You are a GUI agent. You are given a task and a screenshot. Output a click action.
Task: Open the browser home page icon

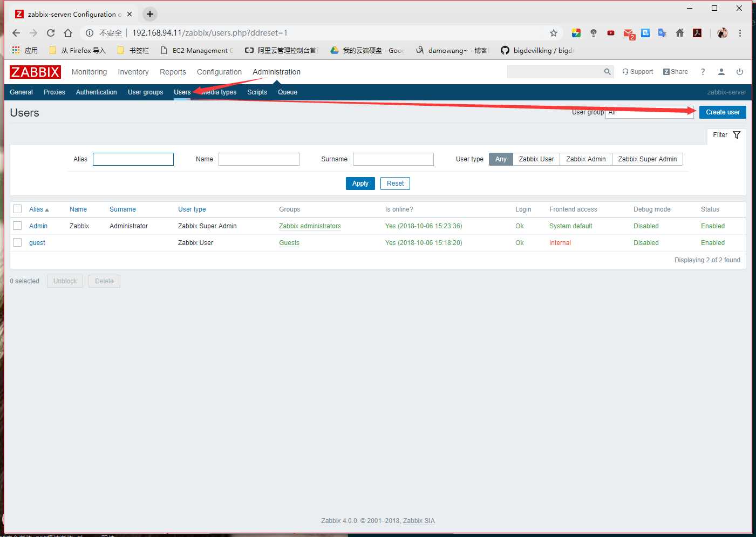68,33
